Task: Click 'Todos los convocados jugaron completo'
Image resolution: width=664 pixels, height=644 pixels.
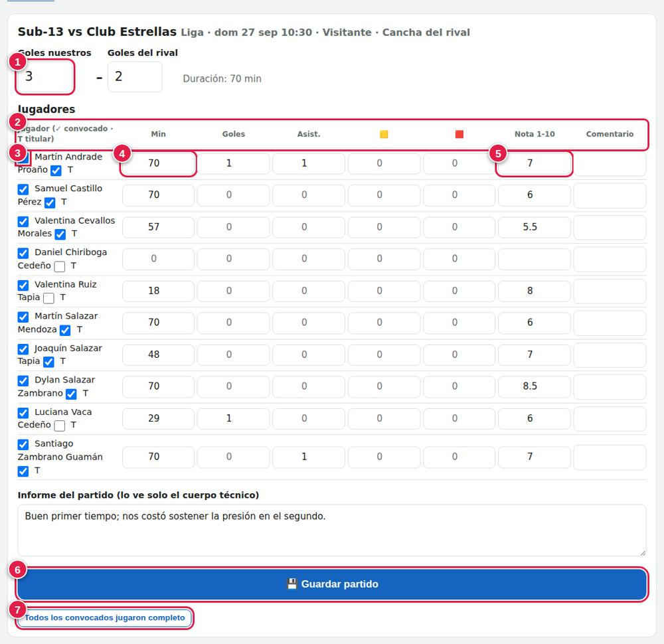Action: (x=105, y=617)
